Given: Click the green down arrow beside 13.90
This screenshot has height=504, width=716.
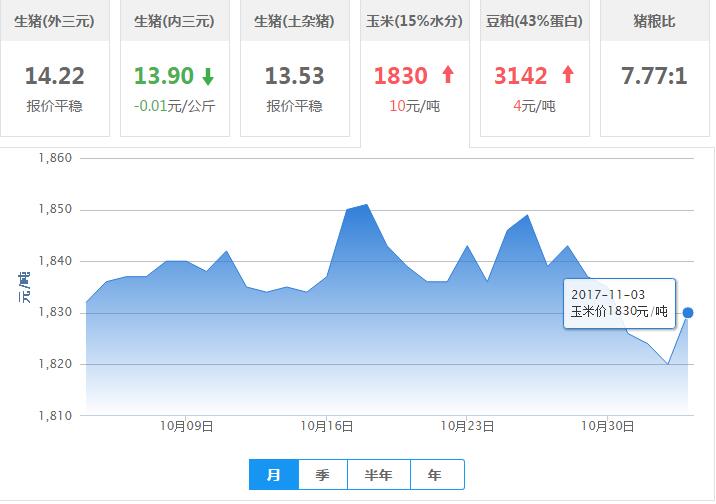Looking at the screenshot, I should [x=208, y=76].
